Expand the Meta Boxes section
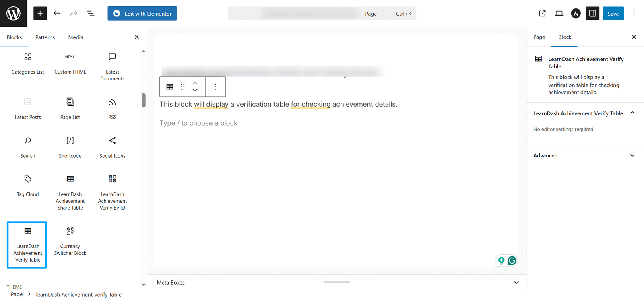 [336, 283]
